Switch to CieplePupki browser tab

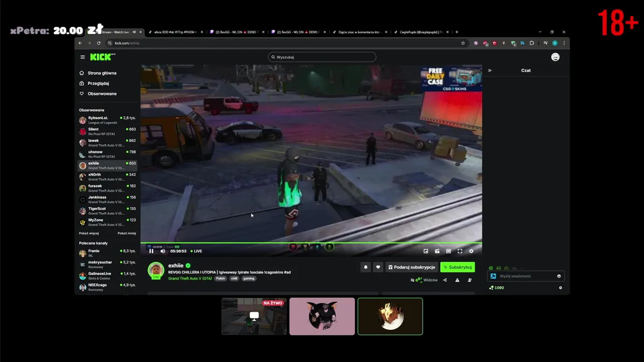point(422,32)
